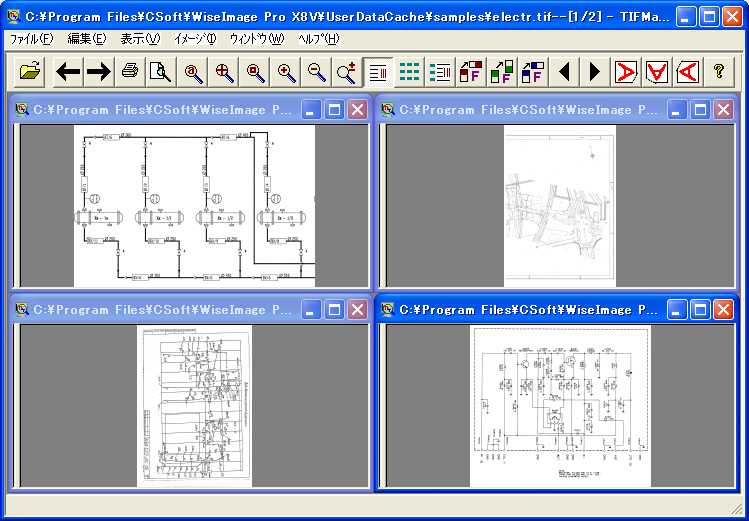Toggle the single-column thumbnail layout button
The height and width of the screenshot is (521, 749).
(378, 71)
